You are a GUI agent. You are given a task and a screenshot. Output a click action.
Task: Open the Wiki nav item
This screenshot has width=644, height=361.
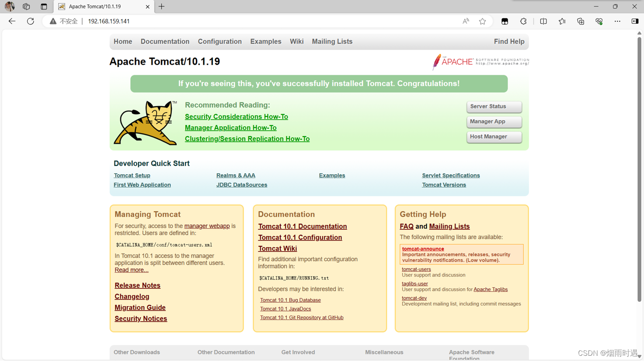coord(296,42)
